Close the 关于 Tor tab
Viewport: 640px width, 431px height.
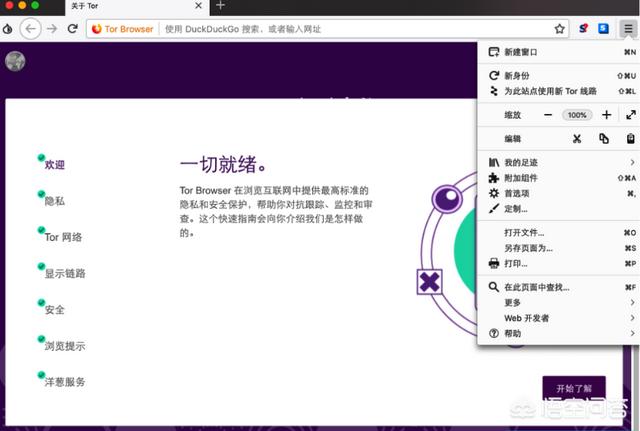(198, 6)
